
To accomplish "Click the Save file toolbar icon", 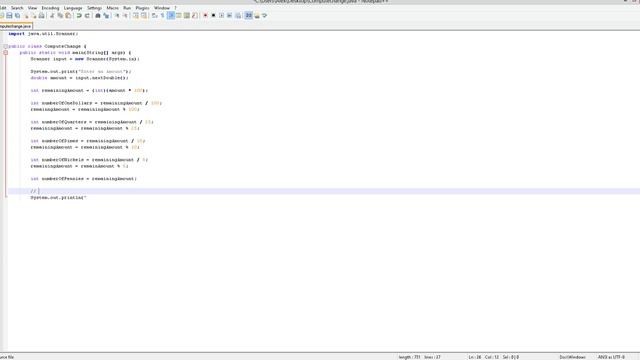I will coord(9,16).
